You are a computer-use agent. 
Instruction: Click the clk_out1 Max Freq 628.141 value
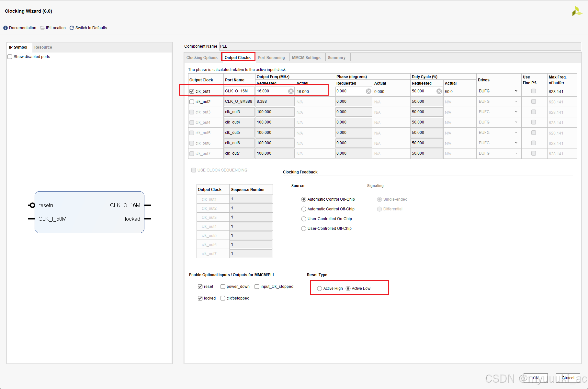[x=556, y=92]
